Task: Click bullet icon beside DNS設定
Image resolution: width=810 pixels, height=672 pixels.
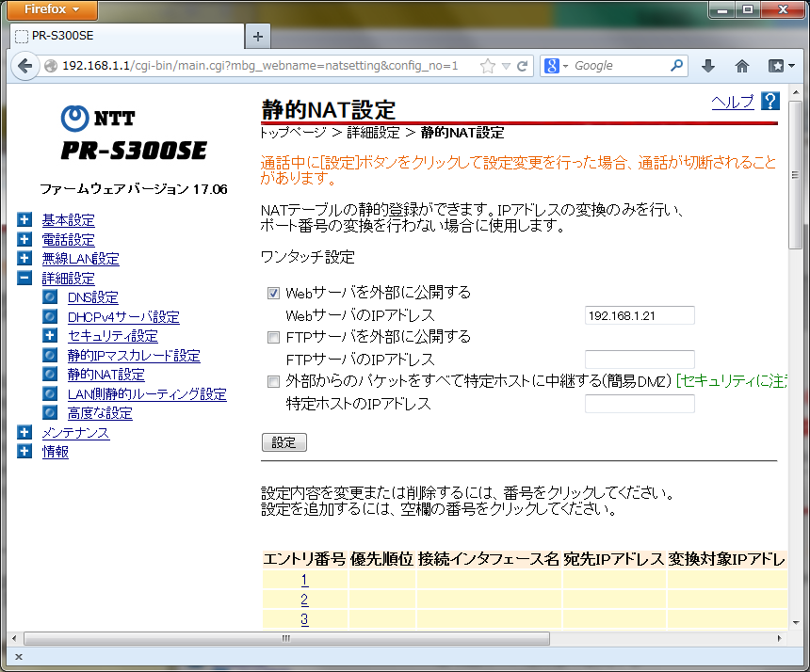Action: click(x=50, y=296)
